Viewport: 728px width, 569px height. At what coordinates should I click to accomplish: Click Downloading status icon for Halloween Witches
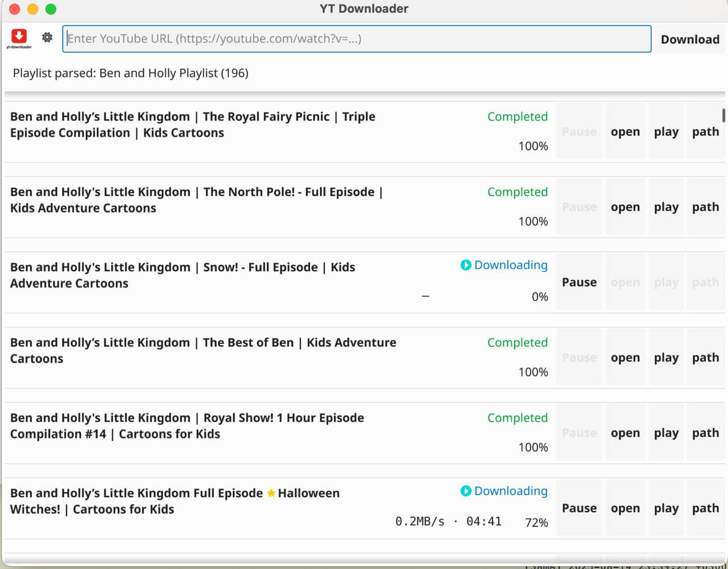[x=466, y=491]
